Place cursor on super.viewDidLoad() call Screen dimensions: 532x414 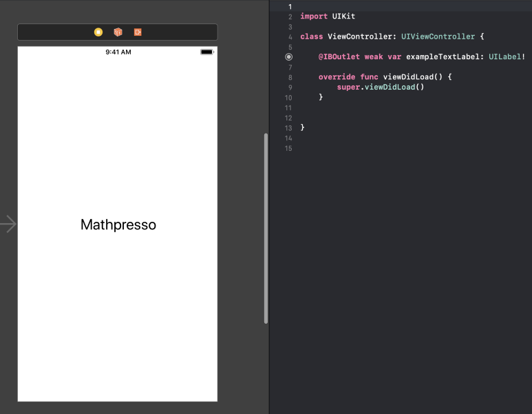[381, 87]
